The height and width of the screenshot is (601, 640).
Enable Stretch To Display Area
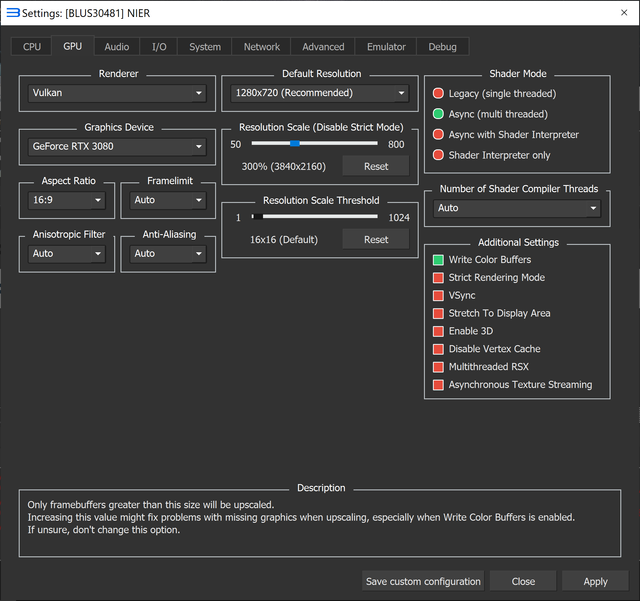(492, 313)
